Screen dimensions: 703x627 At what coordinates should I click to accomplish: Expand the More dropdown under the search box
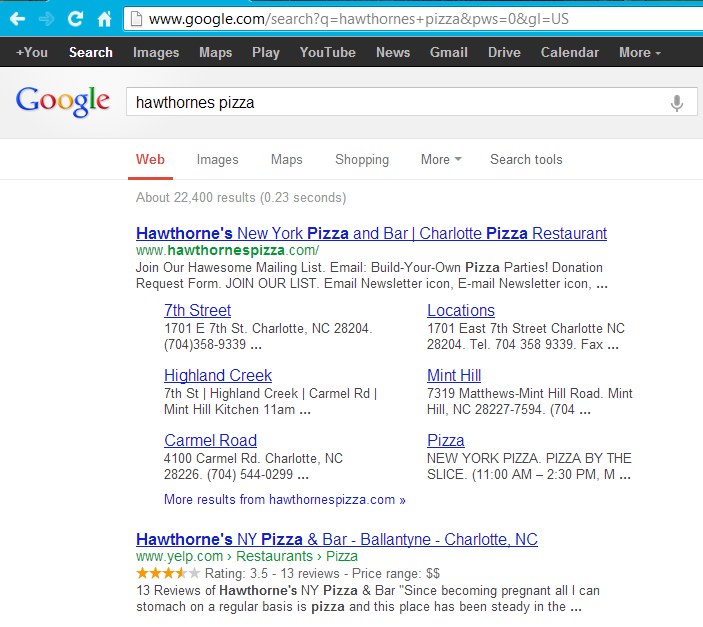click(441, 160)
